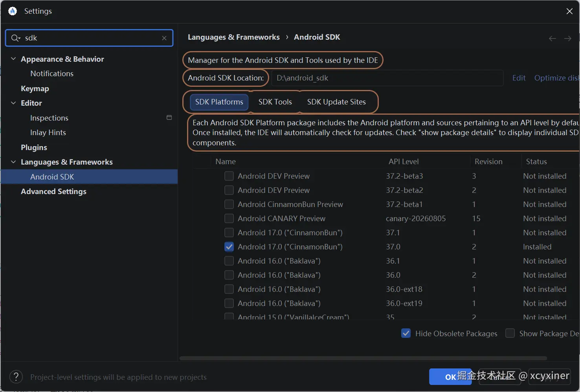Screen dimensions: 580x392
Task: Click the Revision column header
Action: point(488,161)
